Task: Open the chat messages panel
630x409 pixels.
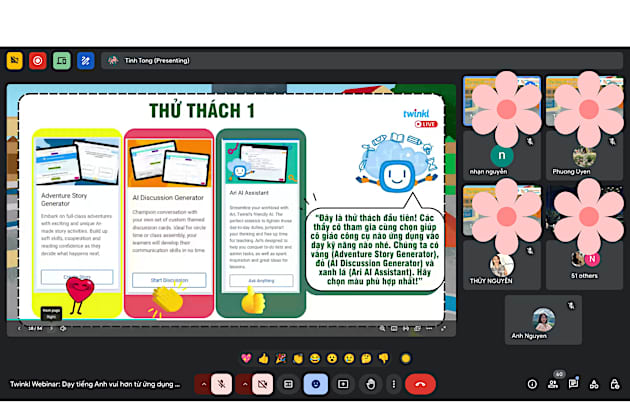Action: coord(574,383)
